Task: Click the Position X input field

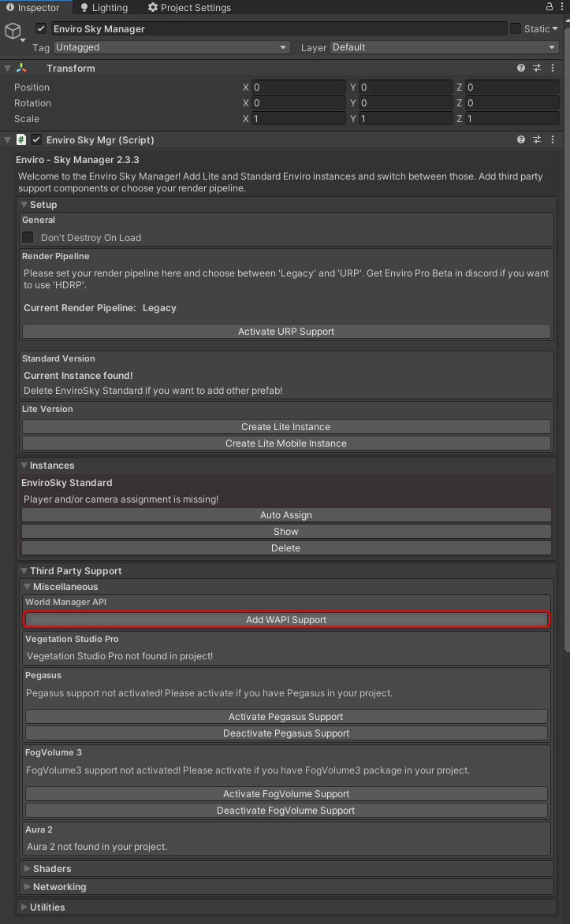Action: click(298, 87)
